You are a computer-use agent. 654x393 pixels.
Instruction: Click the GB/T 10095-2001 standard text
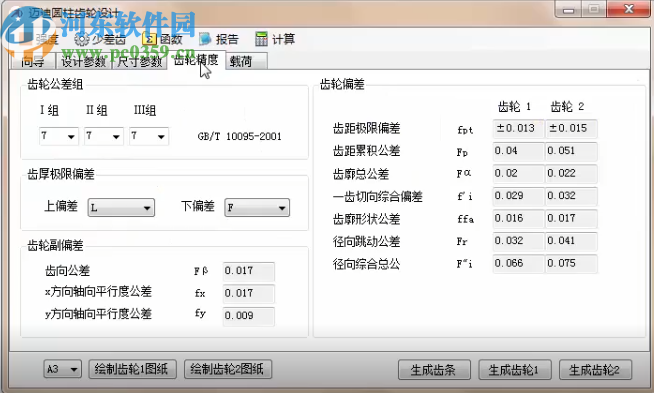pyautogui.click(x=239, y=136)
